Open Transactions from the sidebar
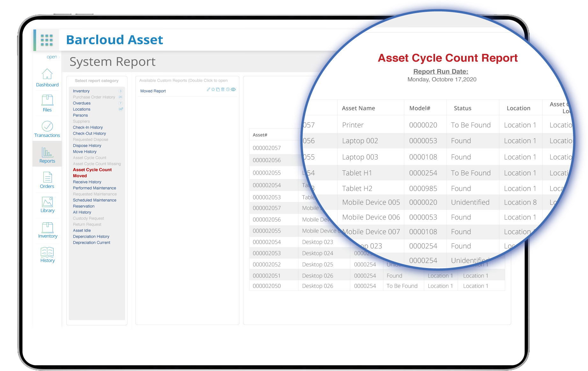The width and height of the screenshot is (588, 371). (x=47, y=129)
